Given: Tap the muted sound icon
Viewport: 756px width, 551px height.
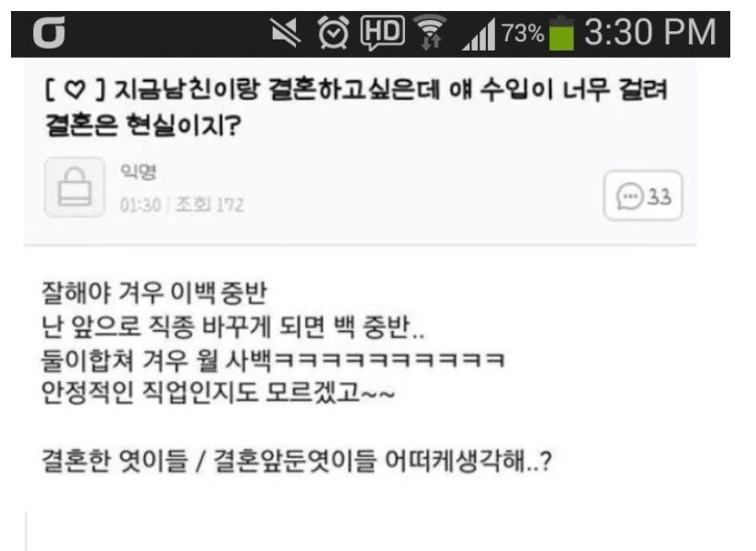Looking at the screenshot, I should point(285,33).
